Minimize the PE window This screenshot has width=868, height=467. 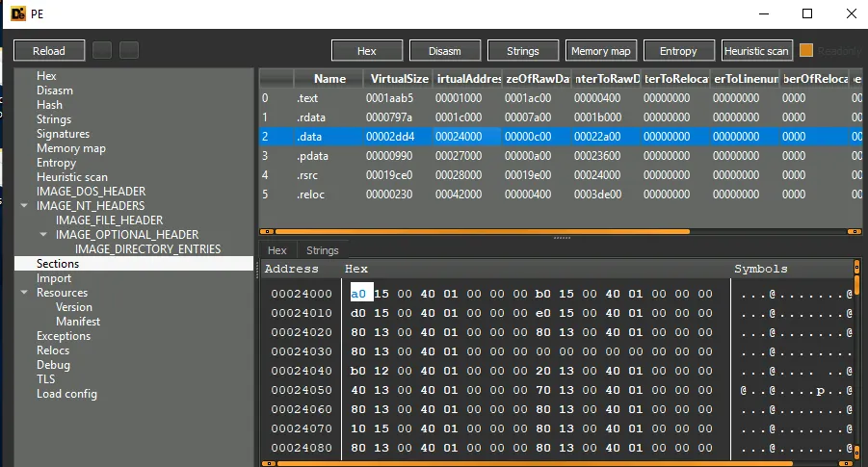pyautogui.click(x=764, y=13)
